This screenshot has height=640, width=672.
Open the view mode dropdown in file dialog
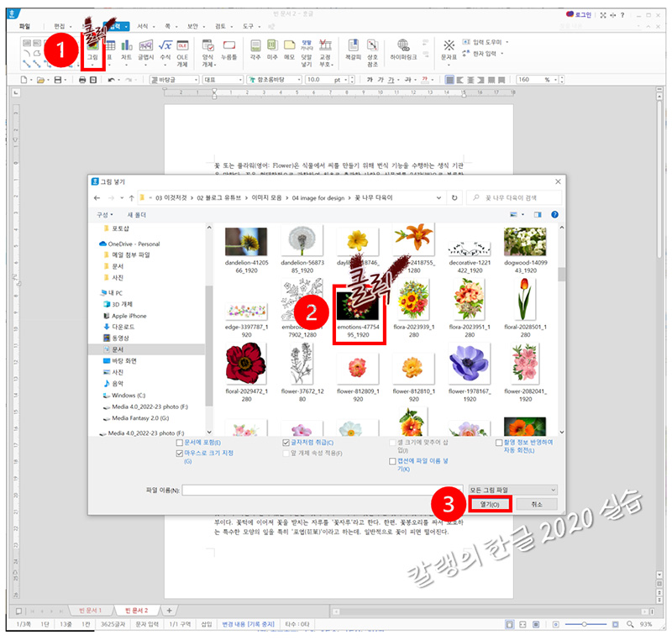click(x=522, y=215)
